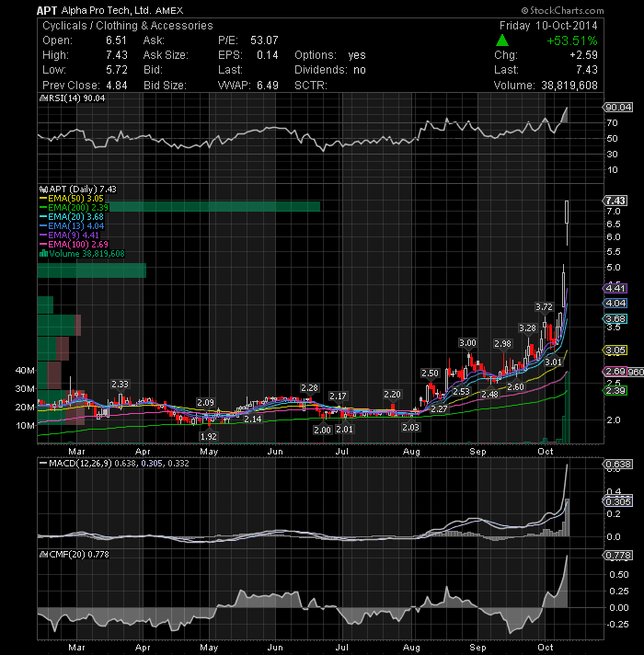Click the +53.51% change value

[x=571, y=40]
